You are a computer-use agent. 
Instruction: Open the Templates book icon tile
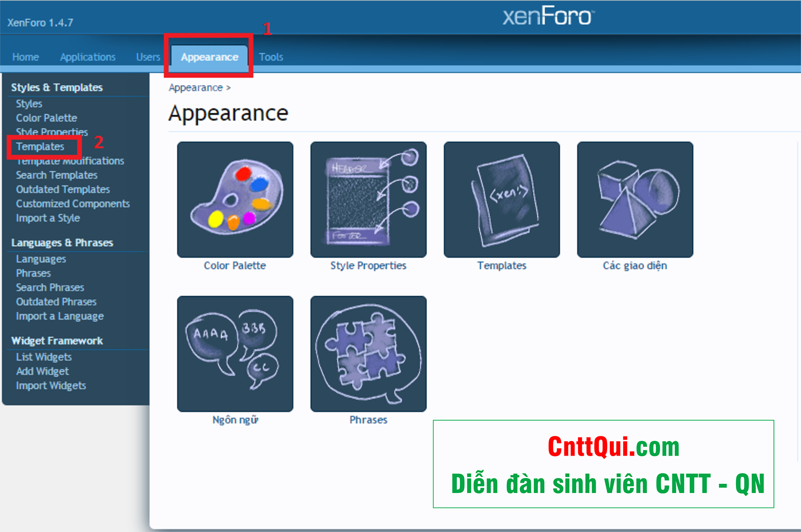coord(502,199)
